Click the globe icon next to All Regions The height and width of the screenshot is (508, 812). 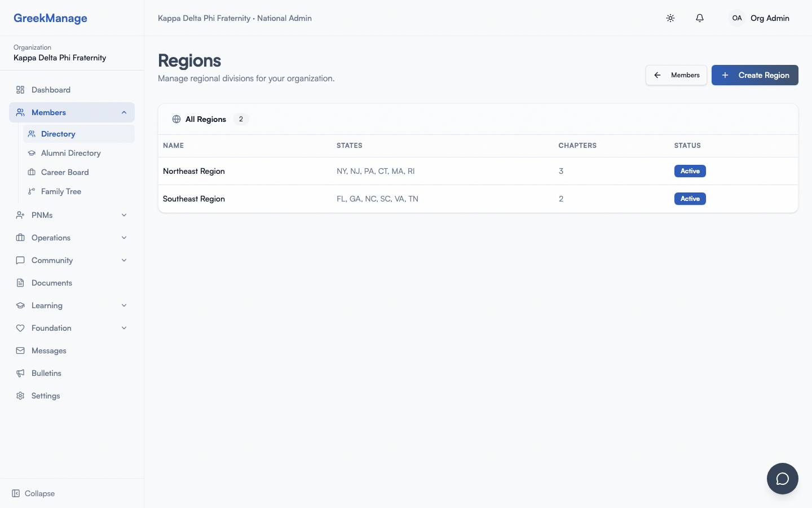tap(176, 119)
